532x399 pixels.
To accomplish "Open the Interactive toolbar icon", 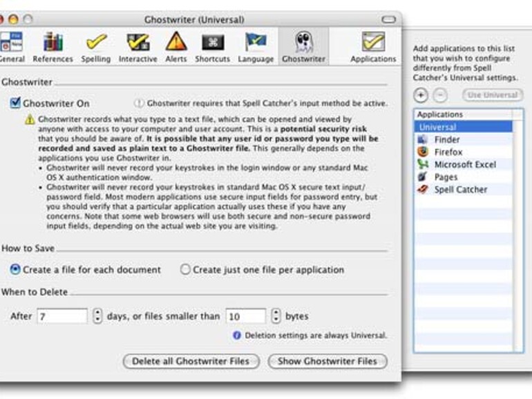I will [137, 42].
